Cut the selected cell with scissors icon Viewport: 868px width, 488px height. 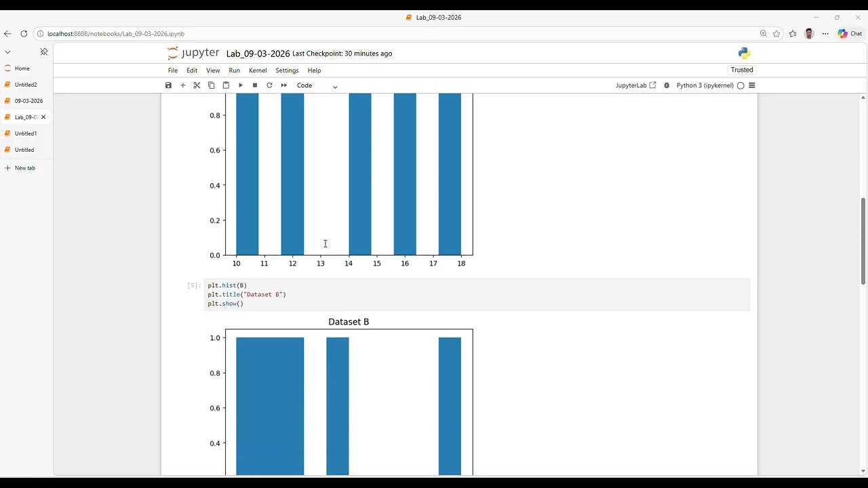[x=197, y=85]
